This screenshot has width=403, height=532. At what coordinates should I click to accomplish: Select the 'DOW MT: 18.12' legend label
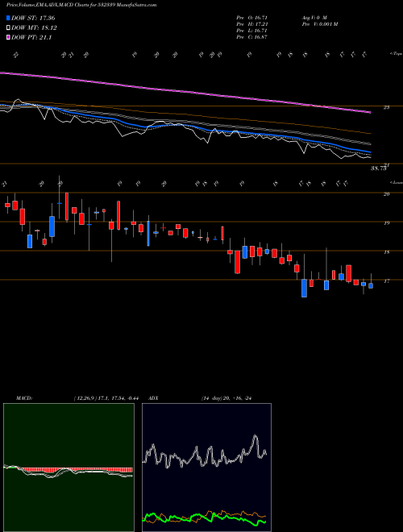point(34,28)
